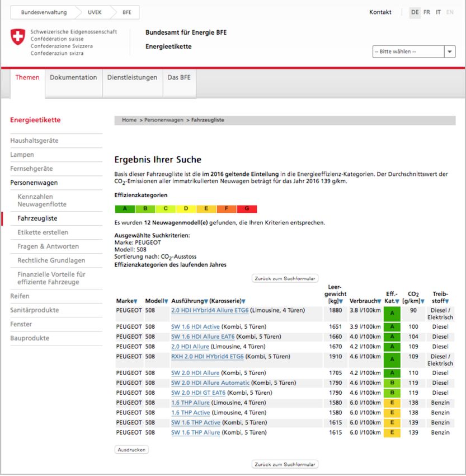
Task: Open SW 1.6 HDI Allure EAT6 link
Action: [x=203, y=337]
